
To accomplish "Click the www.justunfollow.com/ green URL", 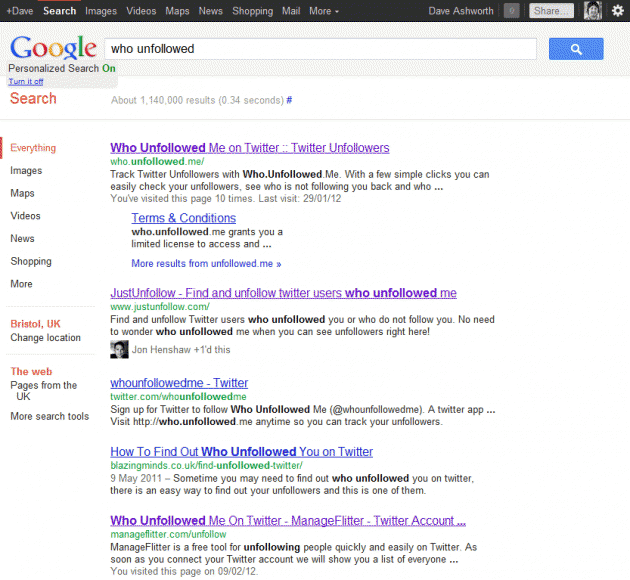I will pos(160,307).
